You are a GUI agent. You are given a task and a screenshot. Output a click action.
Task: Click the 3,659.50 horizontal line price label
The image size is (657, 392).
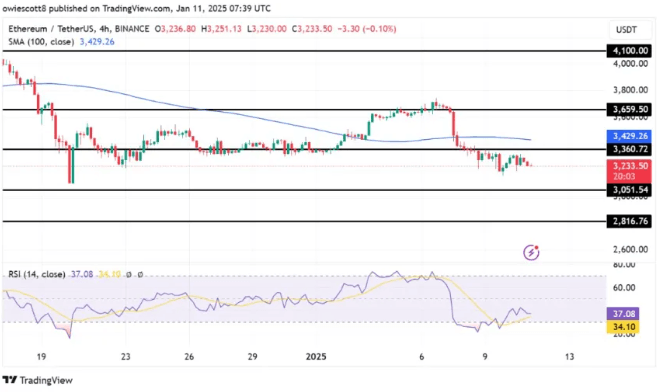[x=630, y=109]
